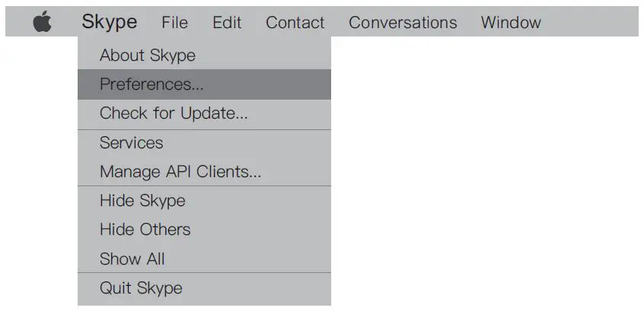Expand the Services submenu entry
Image resolution: width=644 pixels, height=311 pixels.
(132, 143)
